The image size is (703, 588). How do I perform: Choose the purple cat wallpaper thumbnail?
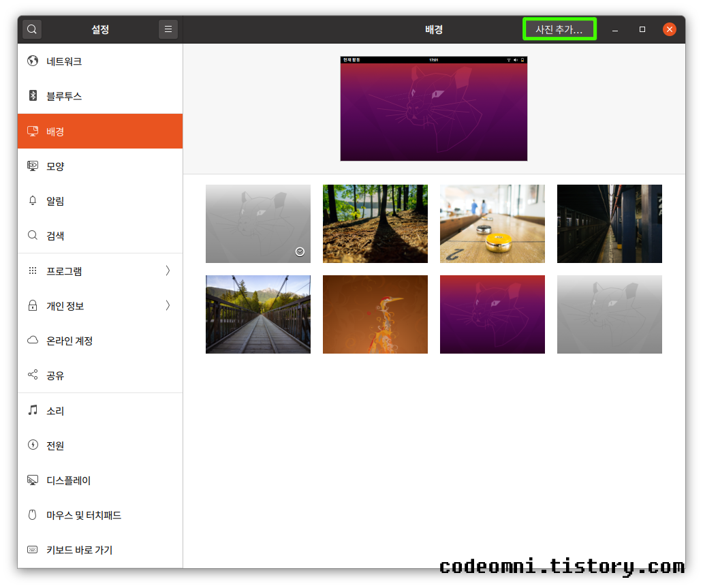(x=493, y=314)
